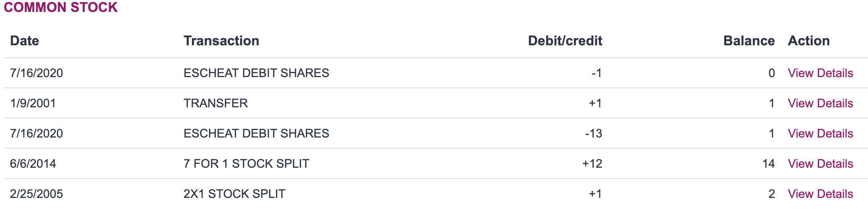Image resolution: width=868 pixels, height=221 pixels.
Task: Click the Action column header
Action: click(809, 41)
